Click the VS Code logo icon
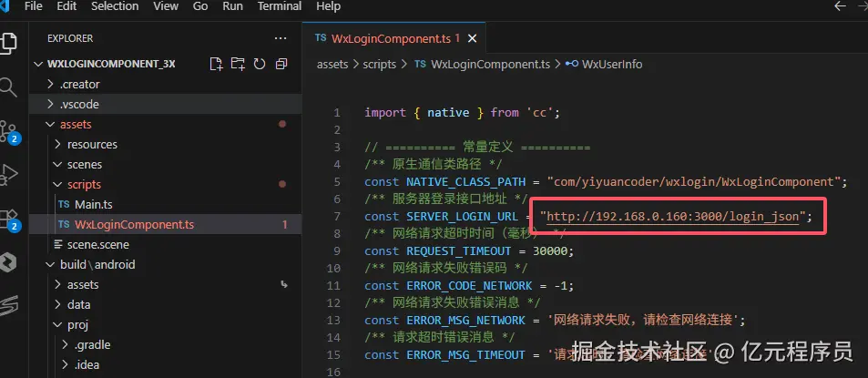 coord(5,6)
